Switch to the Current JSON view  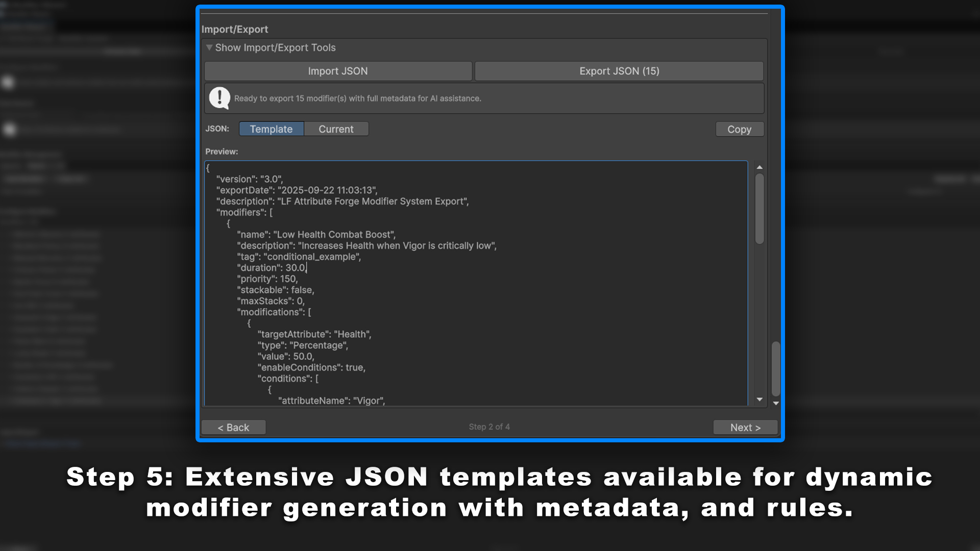pos(336,129)
